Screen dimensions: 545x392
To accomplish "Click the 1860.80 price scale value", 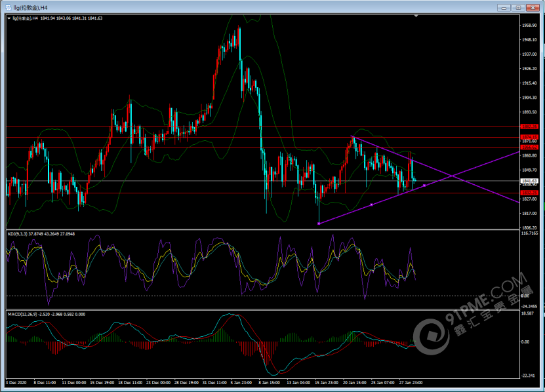I will [529, 156].
